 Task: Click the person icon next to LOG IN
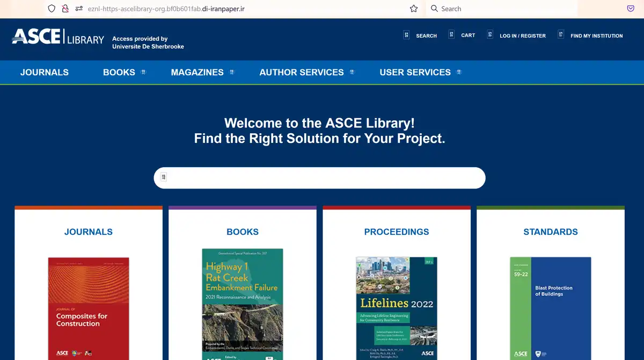click(489, 34)
